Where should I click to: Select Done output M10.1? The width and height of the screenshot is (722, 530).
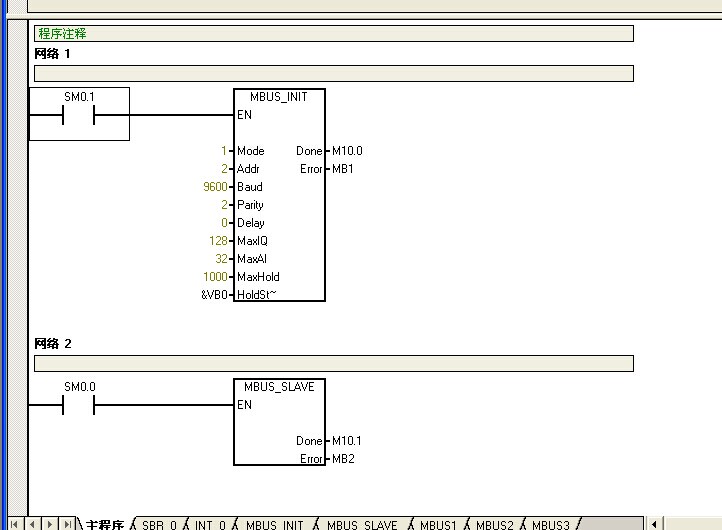pos(347,441)
